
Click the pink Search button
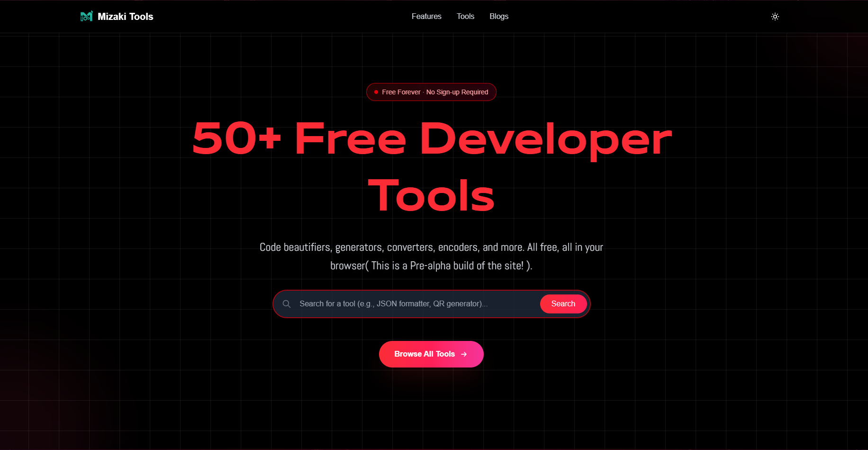(x=563, y=303)
